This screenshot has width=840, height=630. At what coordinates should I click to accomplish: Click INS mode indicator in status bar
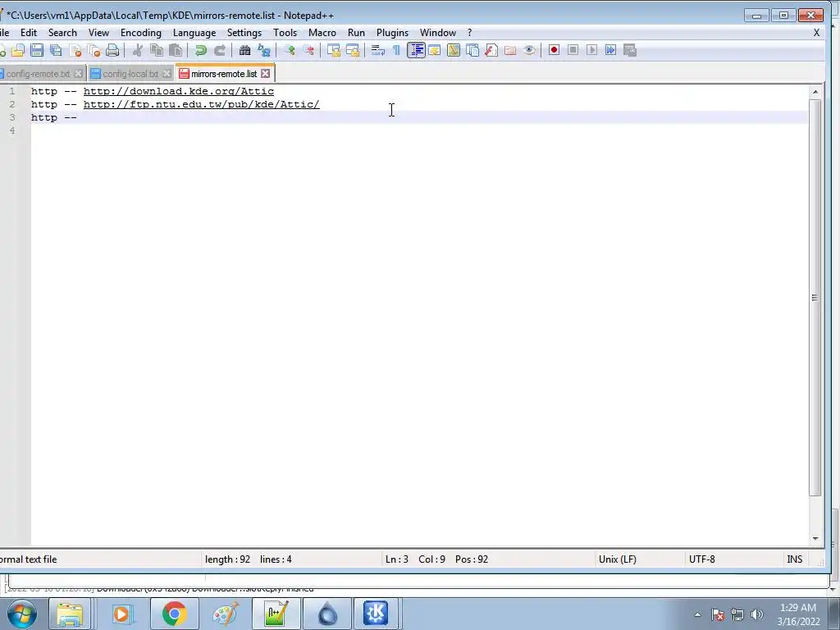(x=794, y=559)
